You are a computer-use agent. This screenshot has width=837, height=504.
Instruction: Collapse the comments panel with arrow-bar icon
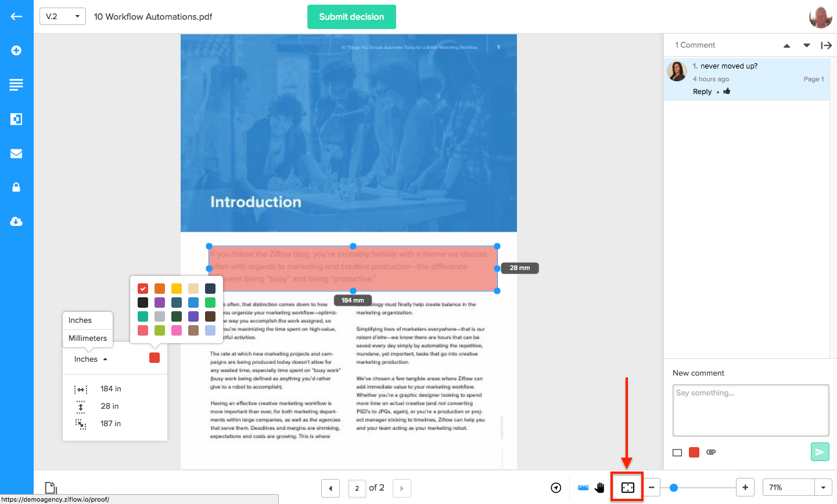826,45
